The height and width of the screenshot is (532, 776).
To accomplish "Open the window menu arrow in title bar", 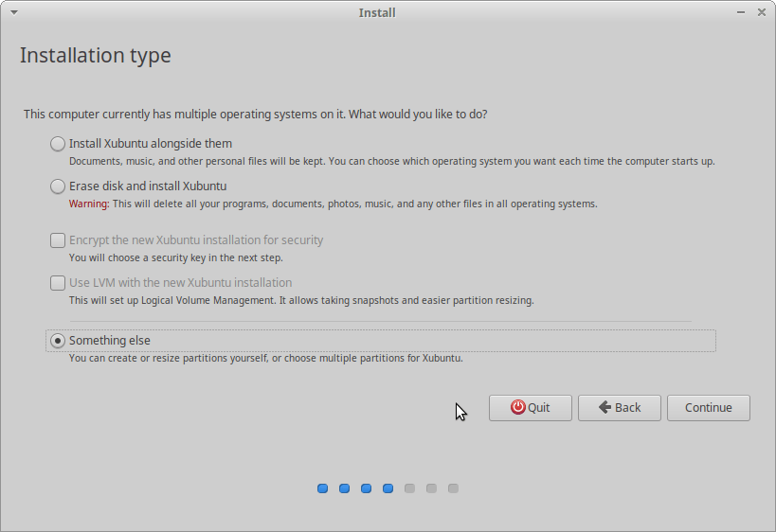I will [x=14, y=12].
